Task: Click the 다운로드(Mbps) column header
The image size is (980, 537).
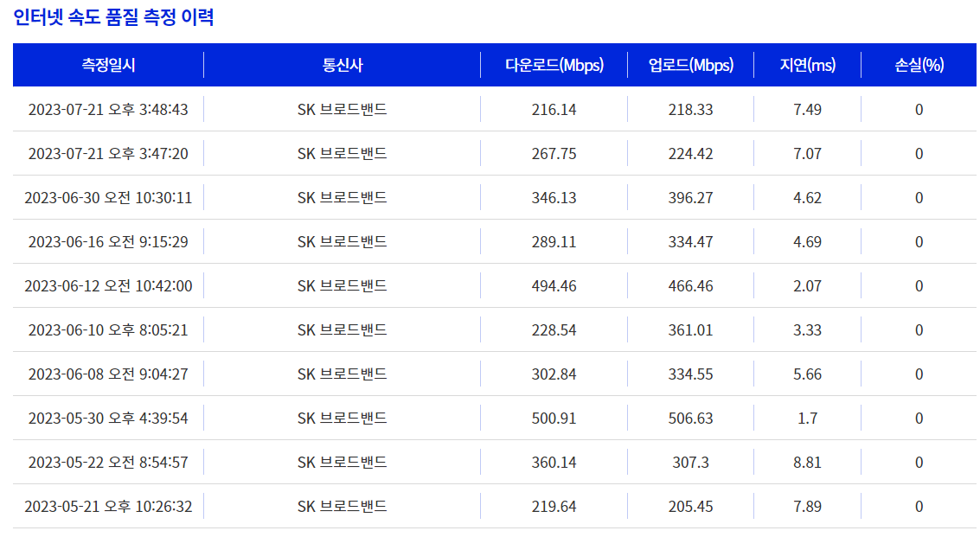Action: pos(554,65)
